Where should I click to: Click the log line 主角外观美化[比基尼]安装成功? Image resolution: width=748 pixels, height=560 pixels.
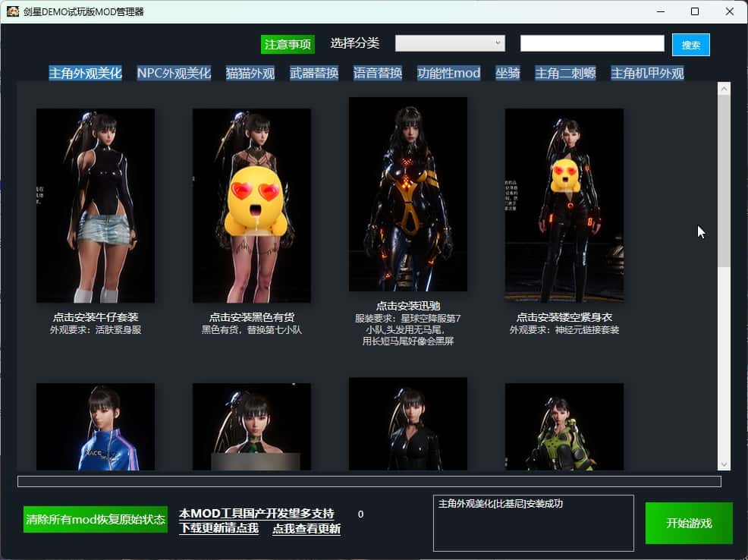click(x=501, y=504)
